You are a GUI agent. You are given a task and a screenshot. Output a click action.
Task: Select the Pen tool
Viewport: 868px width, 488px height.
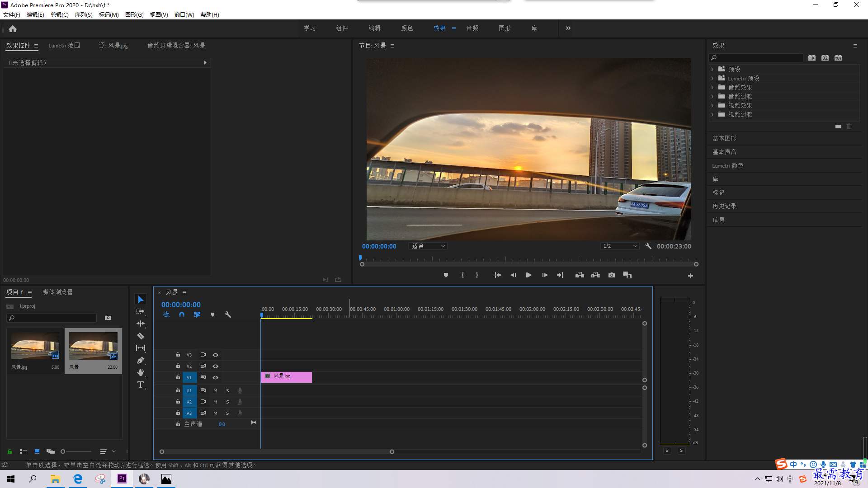[x=141, y=360]
